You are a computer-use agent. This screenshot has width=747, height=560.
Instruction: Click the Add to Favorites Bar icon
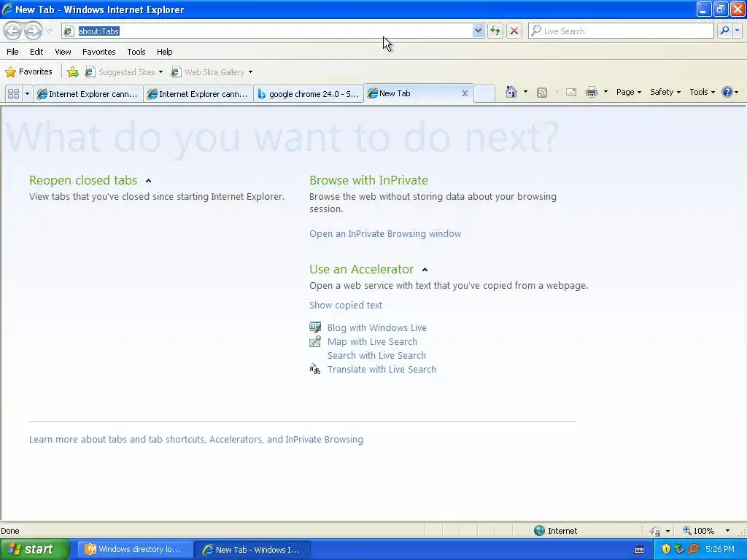(72, 72)
